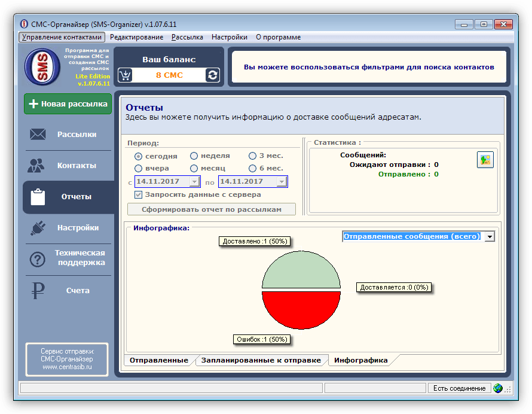Click the plug icon for Настройки
This screenshot has width=532, height=414.
click(x=38, y=228)
